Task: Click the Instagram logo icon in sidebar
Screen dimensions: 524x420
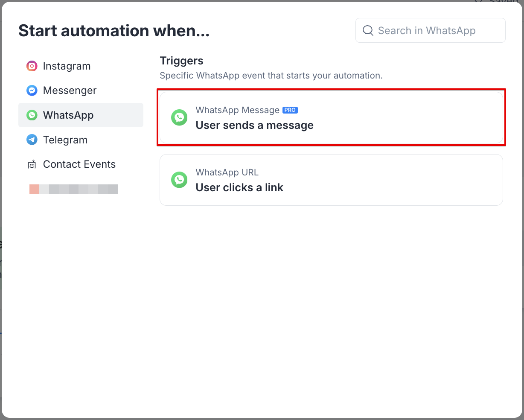Action: point(32,66)
